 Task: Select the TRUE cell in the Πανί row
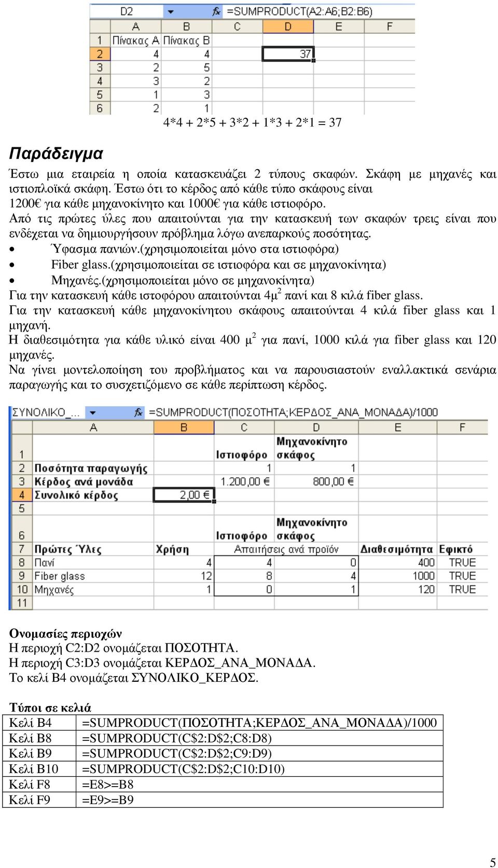point(463,562)
